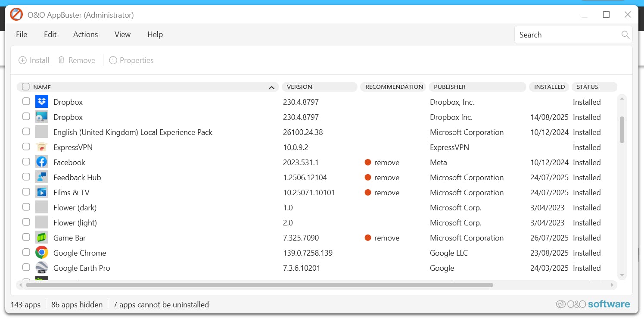Click the Properties toolbar button
The height and width of the screenshot is (319, 644).
(x=131, y=60)
